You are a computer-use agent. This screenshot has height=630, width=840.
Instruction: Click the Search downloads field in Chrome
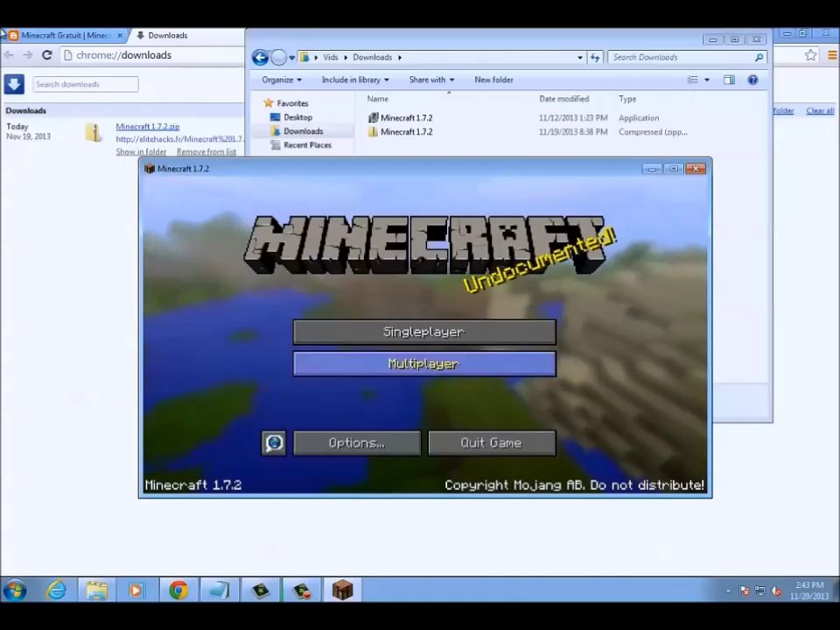coord(86,84)
